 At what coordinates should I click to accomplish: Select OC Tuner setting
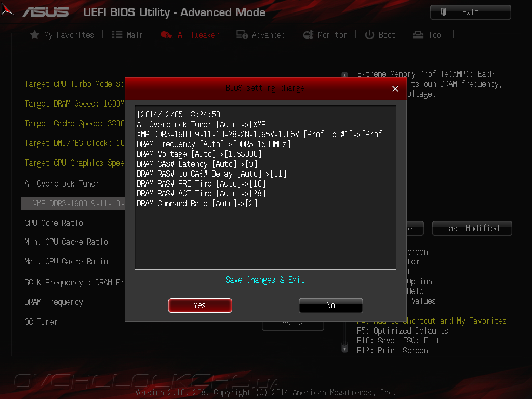pos(41,322)
